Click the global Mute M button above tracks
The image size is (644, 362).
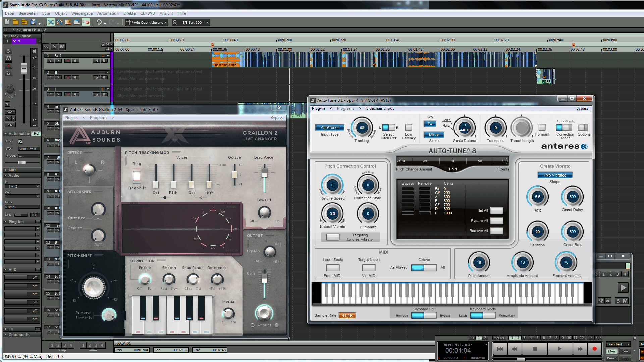[x=62, y=47]
